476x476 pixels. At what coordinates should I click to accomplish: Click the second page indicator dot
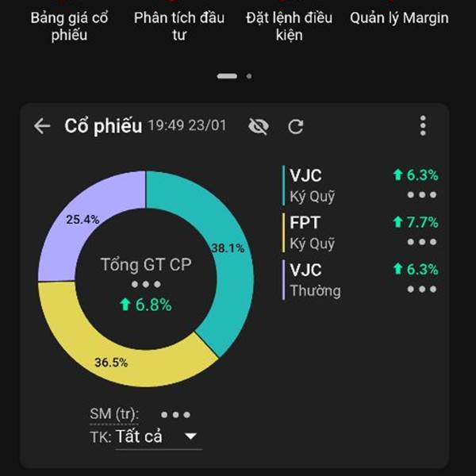[x=249, y=76]
